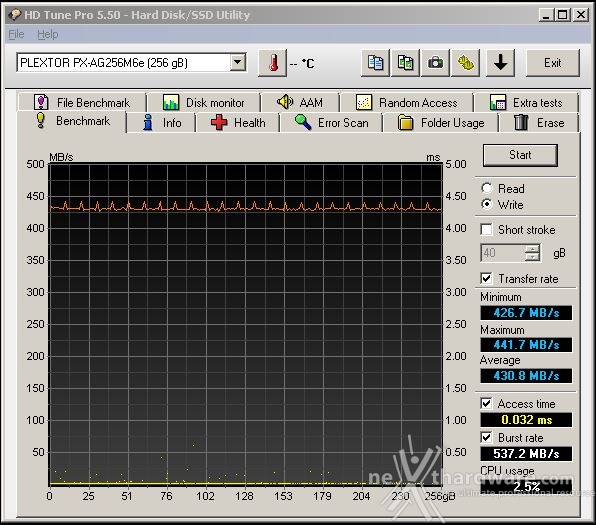Increase short stroke value with up spinner
The height and width of the screenshot is (525, 596).
(x=532, y=249)
